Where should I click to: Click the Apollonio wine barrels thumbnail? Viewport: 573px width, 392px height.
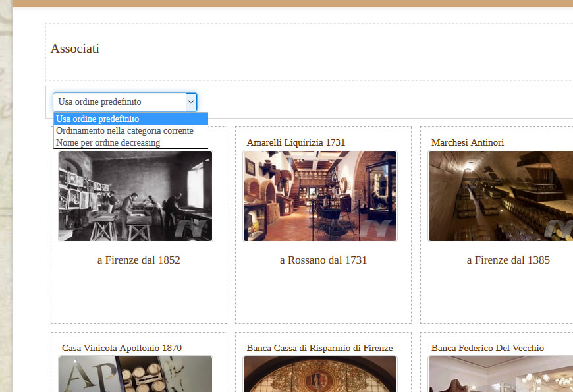[136, 374]
